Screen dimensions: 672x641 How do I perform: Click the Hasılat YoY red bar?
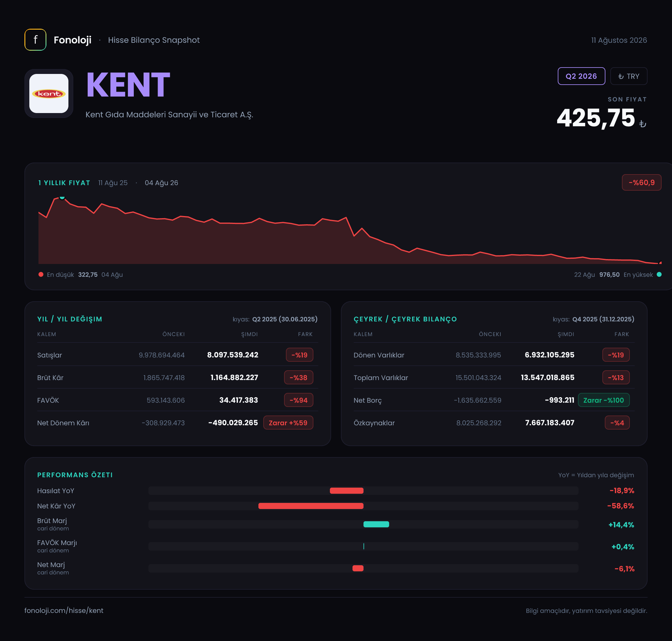tap(346, 491)
